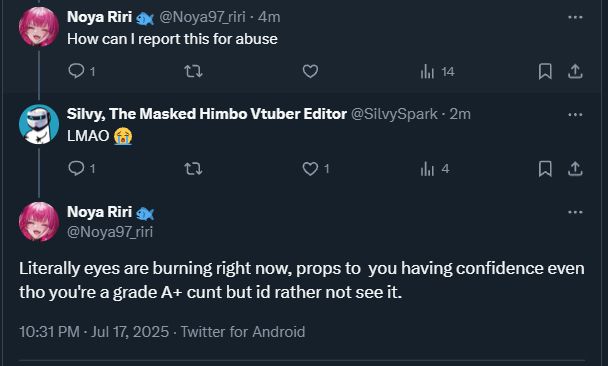This screenshot has width=608, height=366.
Task: View analytics showing 4 views
Action: point(435,169)
